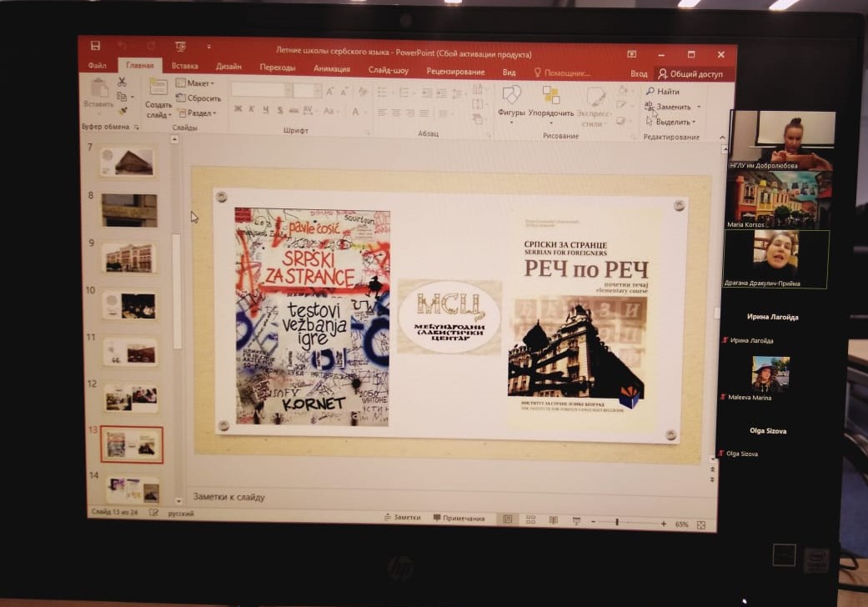Click Sign in (Вход)
This screenshot has height=607, width=868.
coord(639,73)
